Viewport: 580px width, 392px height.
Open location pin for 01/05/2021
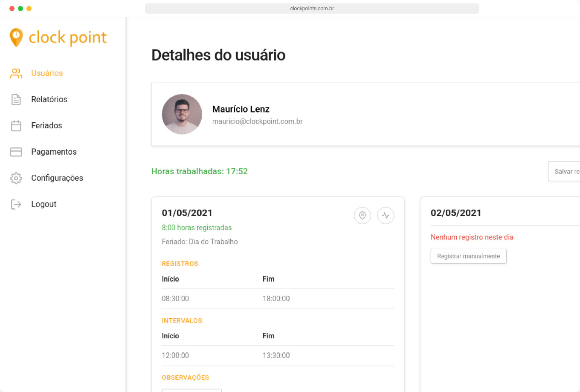362,216
